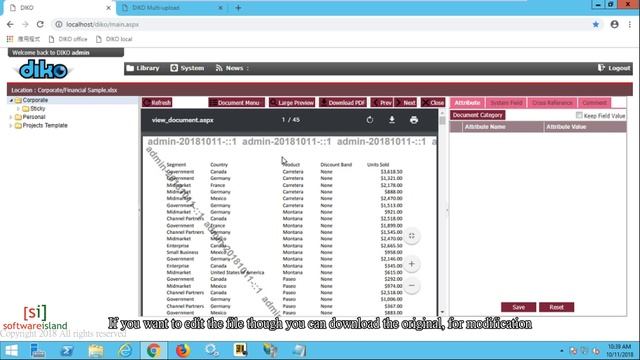Fit document to page in viewer
640x360 pixels.
click(x=411, y=236)
